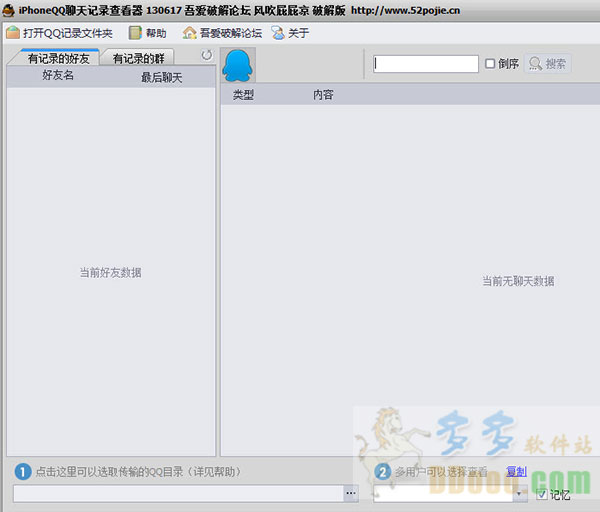600x512 pixels.
Task: Uncheck the 记忆 remember checkbox
Action: (541, 494)
